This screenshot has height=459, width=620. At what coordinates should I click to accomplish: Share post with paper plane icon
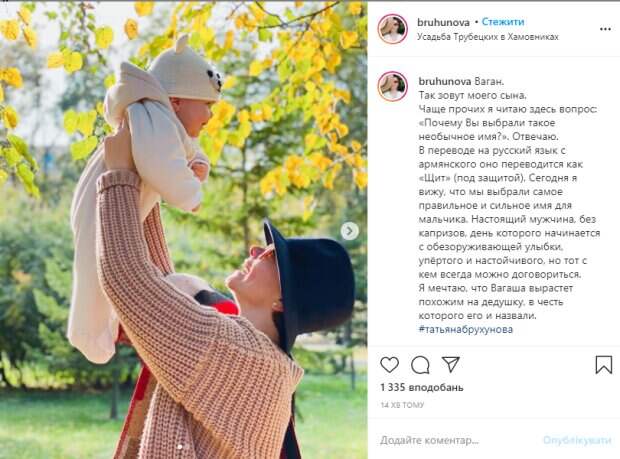[x=450, y=364]
